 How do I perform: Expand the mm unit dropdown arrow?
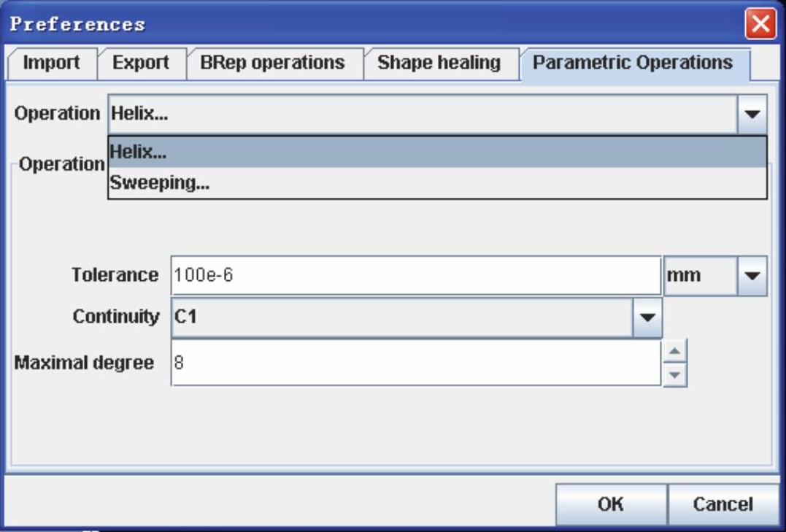click(753, 276)
